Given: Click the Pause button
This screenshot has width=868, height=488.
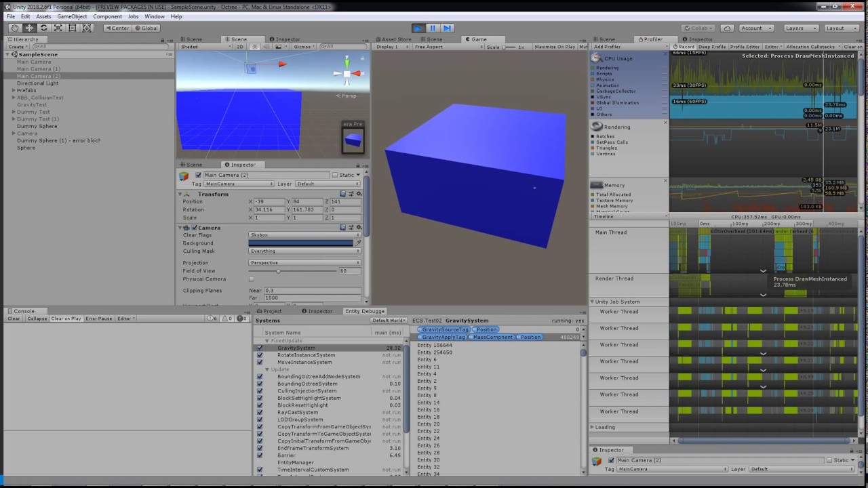Looking at the screenshot, I should coord(432,28).
